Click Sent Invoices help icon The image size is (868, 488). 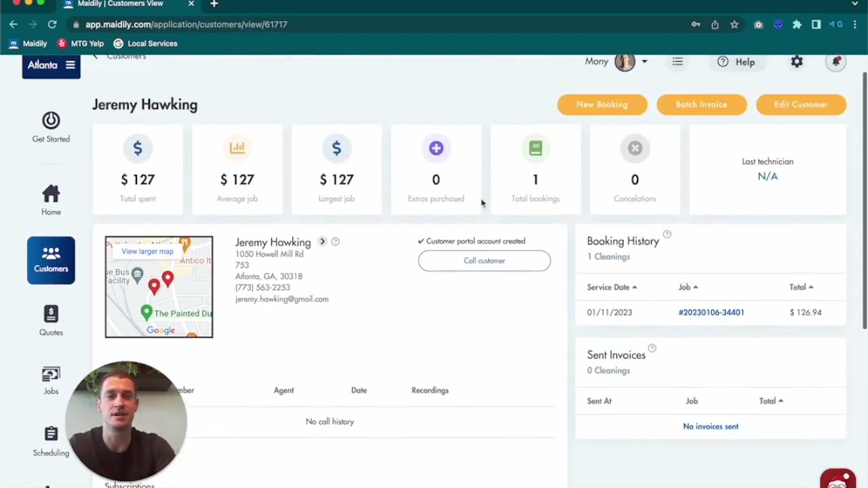652,348
